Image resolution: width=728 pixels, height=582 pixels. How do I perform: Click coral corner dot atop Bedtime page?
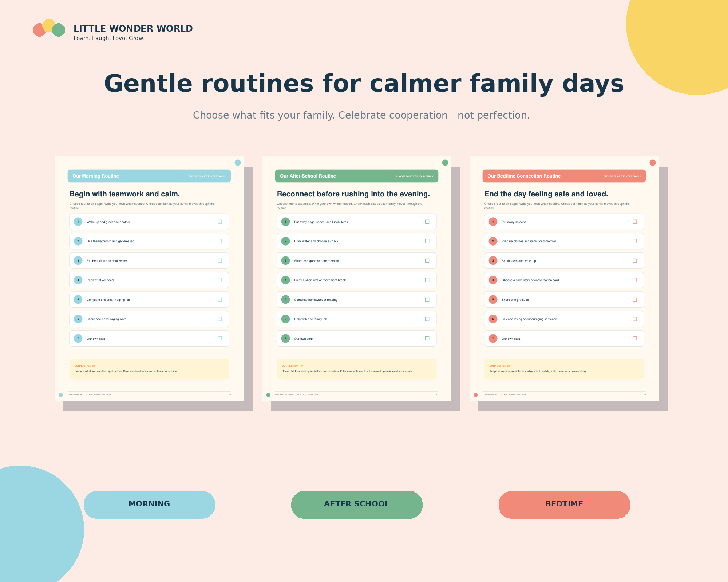pos(653,163)
